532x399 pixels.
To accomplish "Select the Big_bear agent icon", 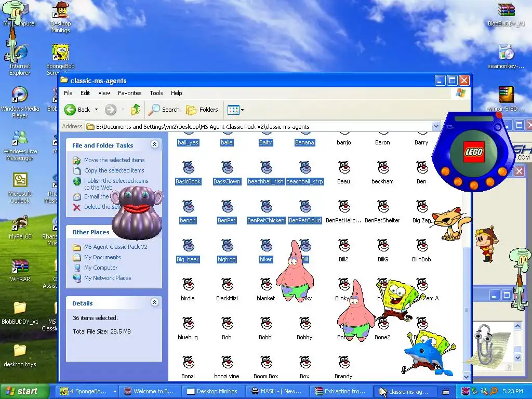I will [188, 246].
